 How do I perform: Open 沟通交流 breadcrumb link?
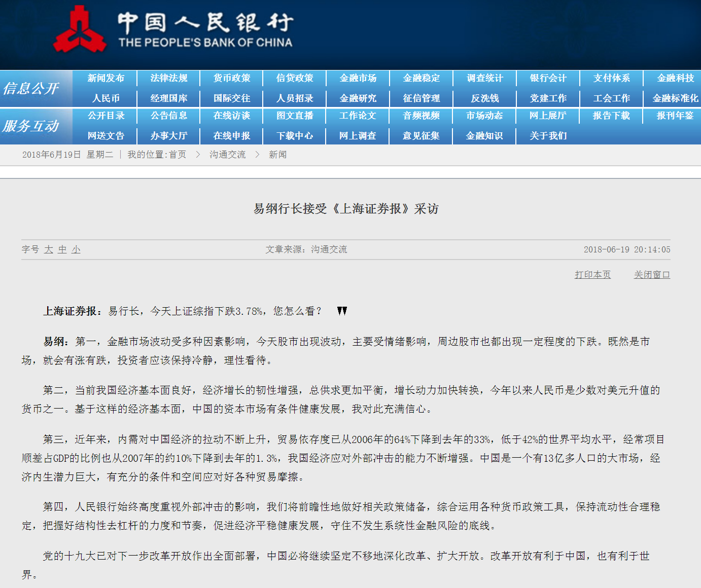click(227, 155)
